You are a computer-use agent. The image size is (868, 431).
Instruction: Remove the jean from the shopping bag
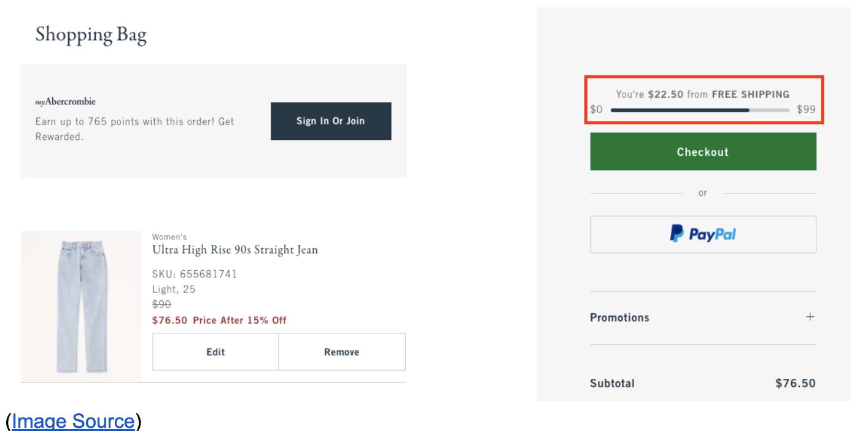click(342, 352)
